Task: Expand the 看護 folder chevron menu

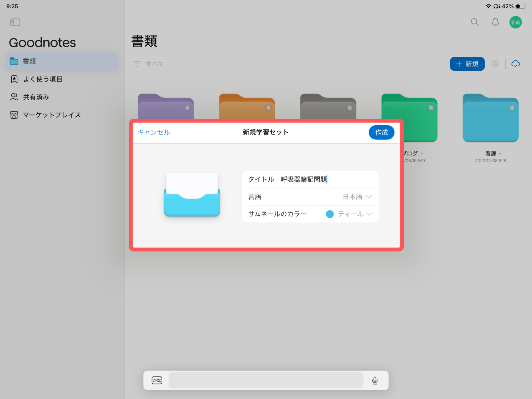Action: pos(500,154)
